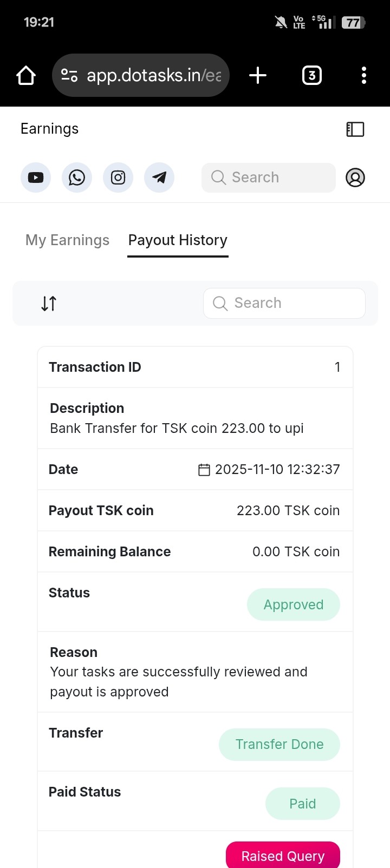Open the user profile account icon
The height and width of the screenshot is (868, 390).
355,177
